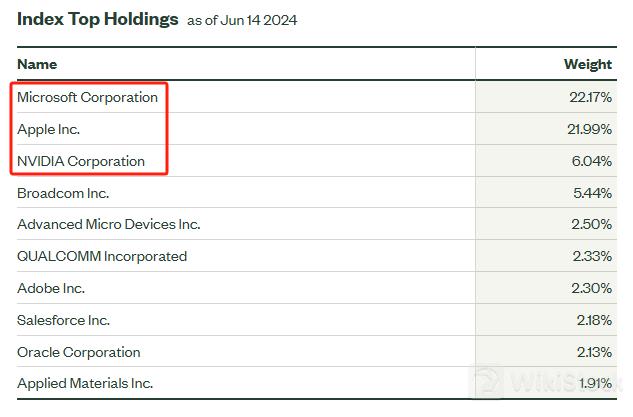Select the Apple Inc. row name

[x=49, y=130]
